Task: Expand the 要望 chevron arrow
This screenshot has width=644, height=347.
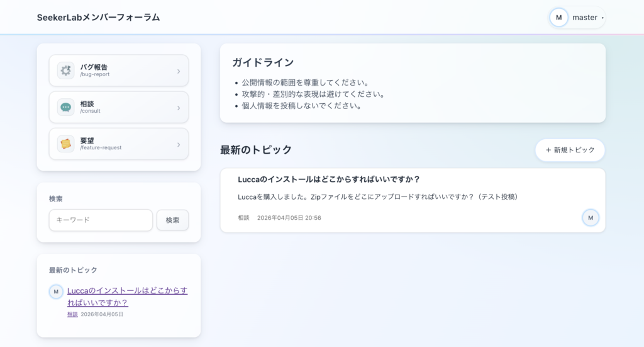Action: point(179,145)
